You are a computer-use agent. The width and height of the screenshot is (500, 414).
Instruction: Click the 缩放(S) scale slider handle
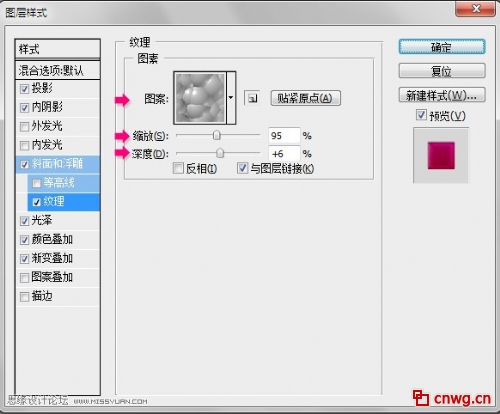pyautogui.click(x=217, y=135)
